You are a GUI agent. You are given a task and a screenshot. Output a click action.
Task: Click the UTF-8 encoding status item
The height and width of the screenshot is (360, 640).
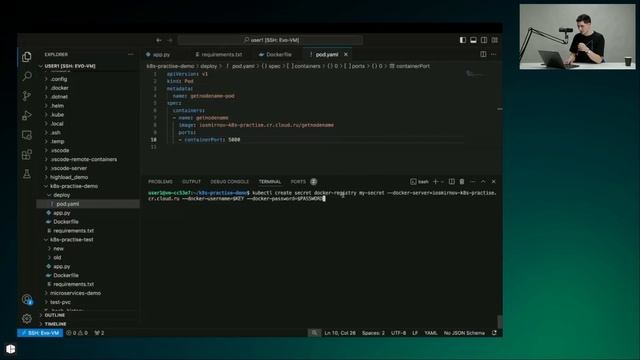[398, 333]
